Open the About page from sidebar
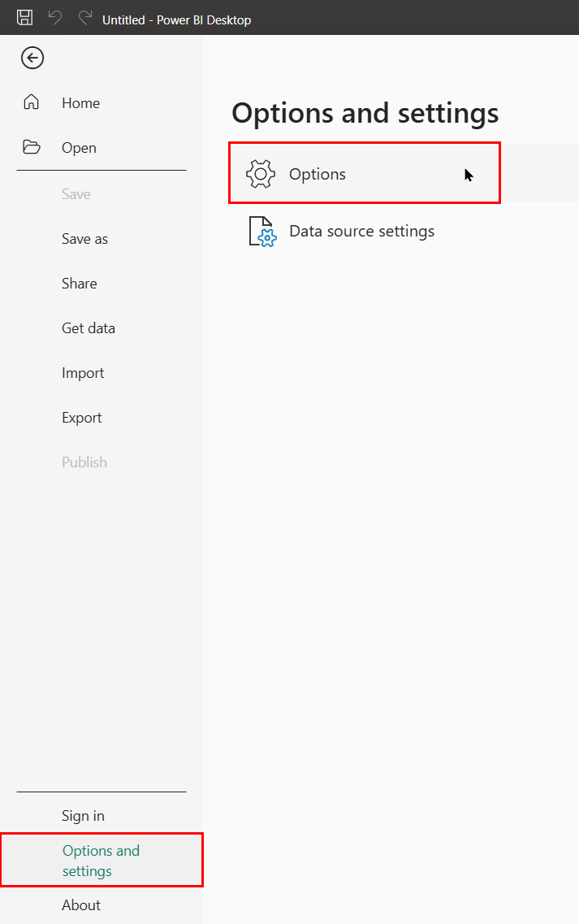The image size is (579, 924). pyautogui.click(x=81, y=905)
